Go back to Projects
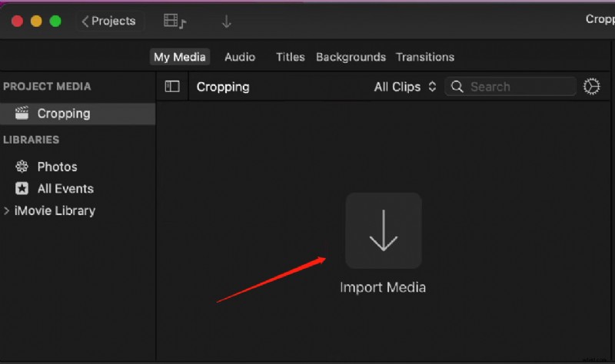The image size is (615, 364). click(108, 22)
